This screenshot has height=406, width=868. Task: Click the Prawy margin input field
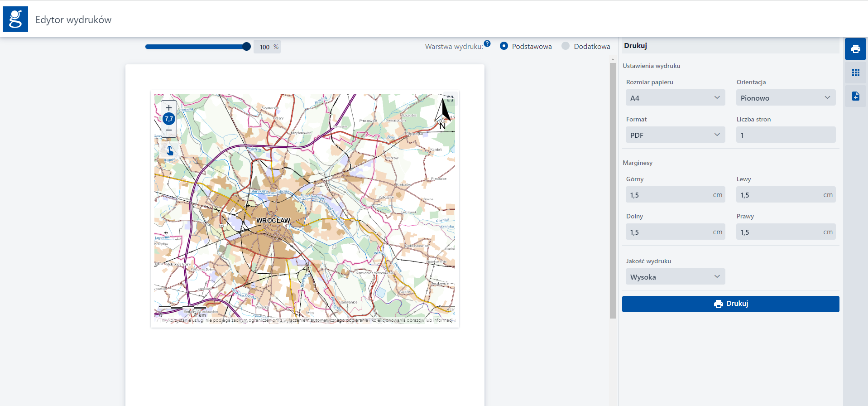coord(781,232)
